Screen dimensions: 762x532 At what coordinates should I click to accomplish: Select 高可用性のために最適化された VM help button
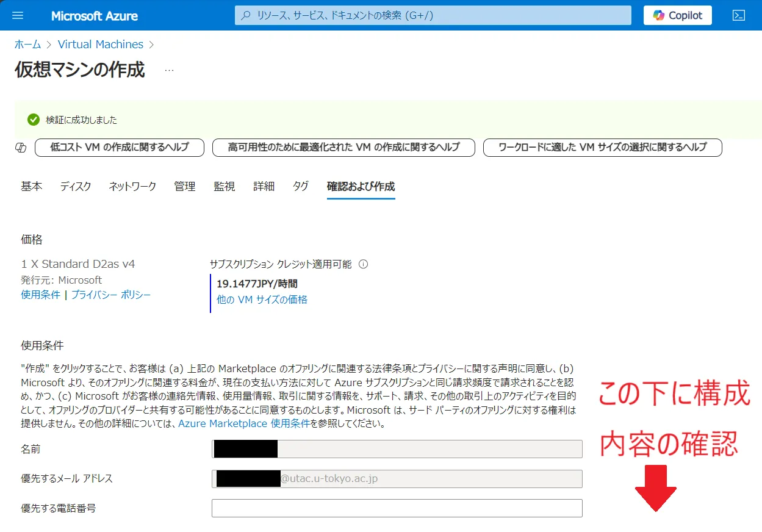coord(343,148)
